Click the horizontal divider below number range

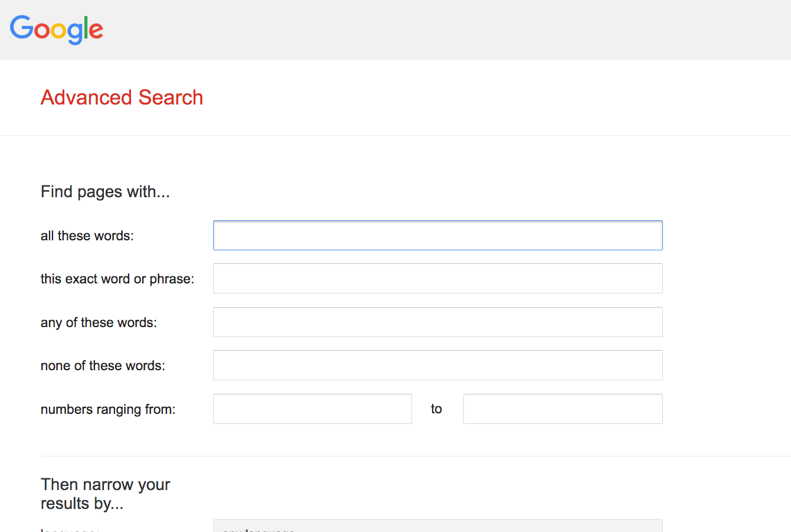[x=416, y=456]
